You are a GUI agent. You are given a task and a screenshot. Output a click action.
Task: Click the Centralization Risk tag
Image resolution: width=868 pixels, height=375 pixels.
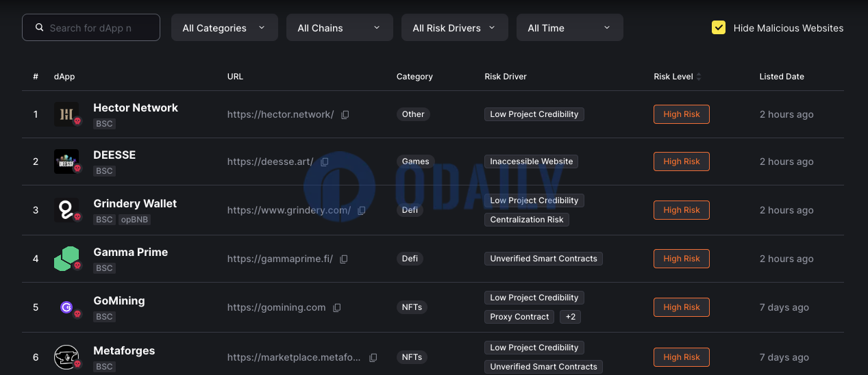click(527, 220)
